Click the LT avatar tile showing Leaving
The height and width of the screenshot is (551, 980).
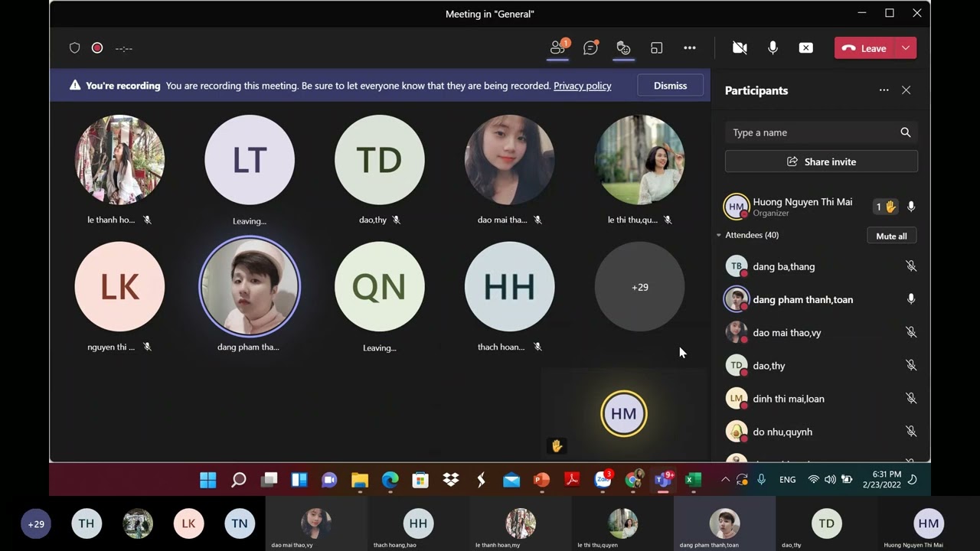[x=250, y=160]
